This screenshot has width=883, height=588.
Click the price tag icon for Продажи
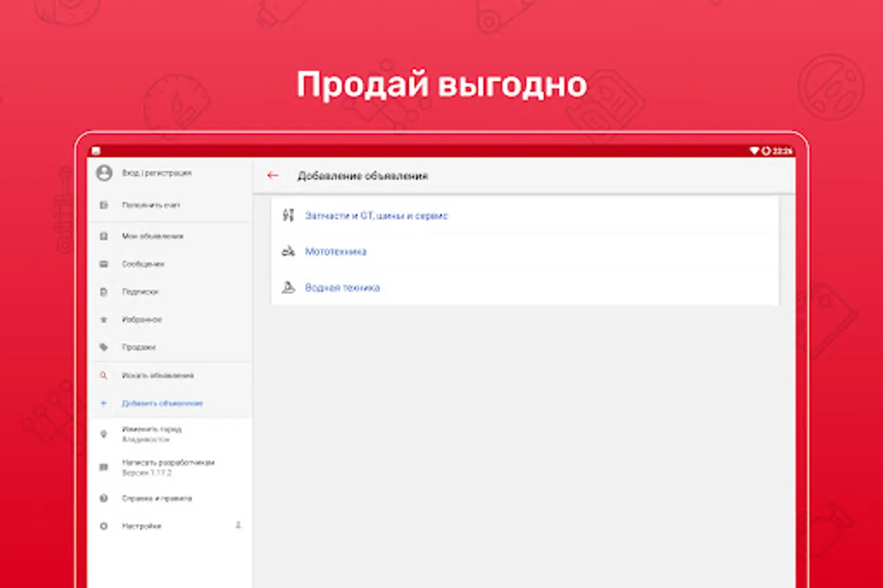103,347
